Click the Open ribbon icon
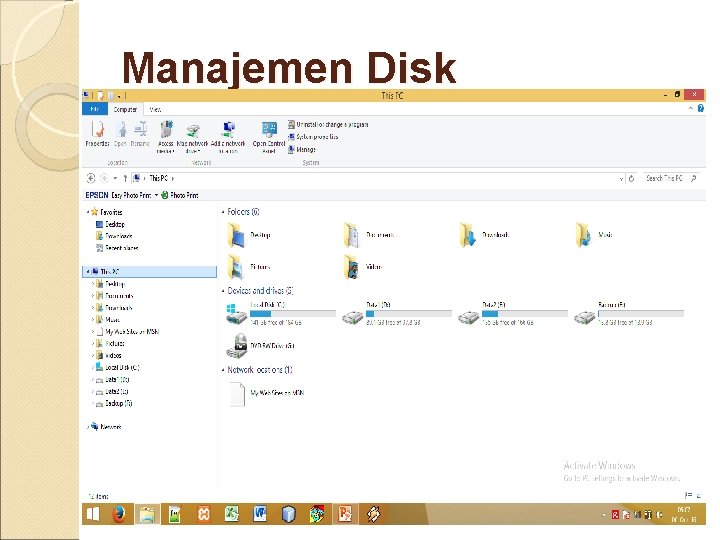The image size is (720, 540). 121,134
